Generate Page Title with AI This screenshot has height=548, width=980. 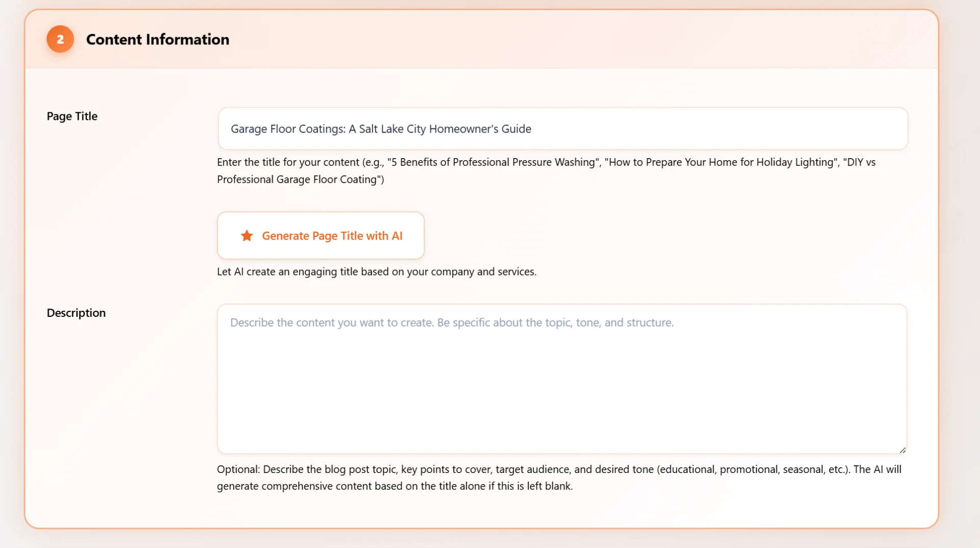click(321, 236)
